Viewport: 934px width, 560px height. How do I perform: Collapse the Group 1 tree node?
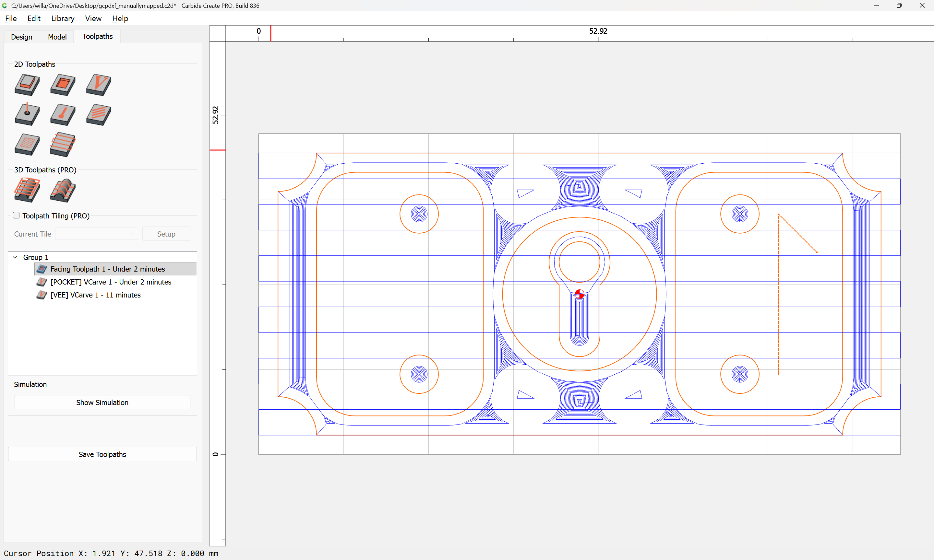[x=15, y=257]
